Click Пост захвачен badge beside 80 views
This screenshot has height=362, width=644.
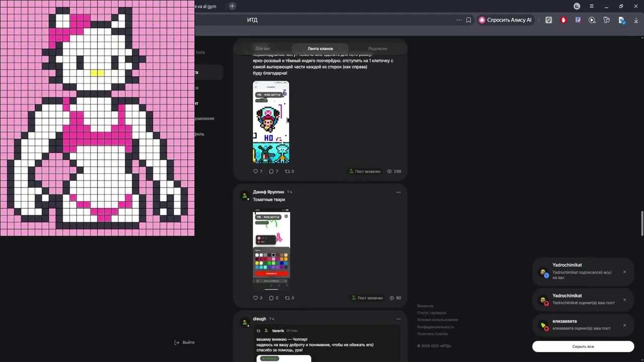click(x=367, y=298)
